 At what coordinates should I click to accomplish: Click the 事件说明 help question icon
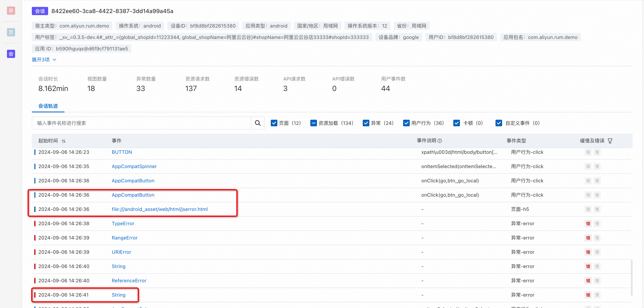tap(440, 141)
